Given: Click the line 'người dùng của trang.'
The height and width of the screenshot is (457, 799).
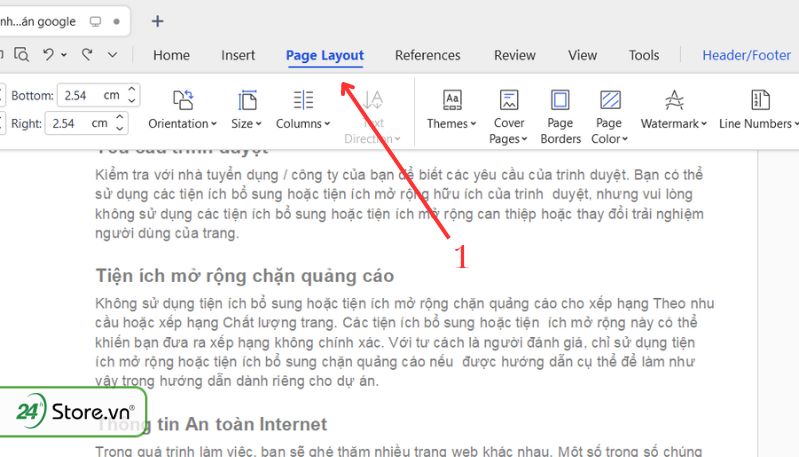Looking at the screenshot, I should click(167, 233).
